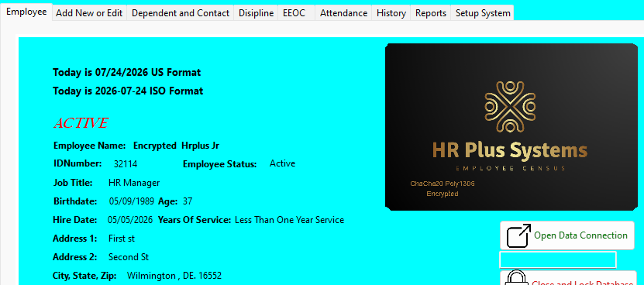Click the employee name 'Encrypted Hrplus Jr'
The height and width of the screenshot is (285, 644).
coord(176,146)
